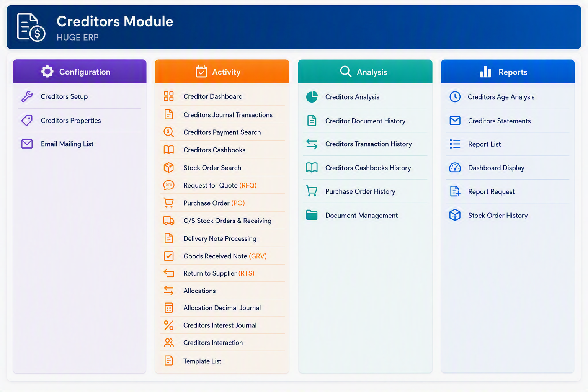This screenshot has width=588, height=392.
Task: Select the Reports section header
Action: 508,72
